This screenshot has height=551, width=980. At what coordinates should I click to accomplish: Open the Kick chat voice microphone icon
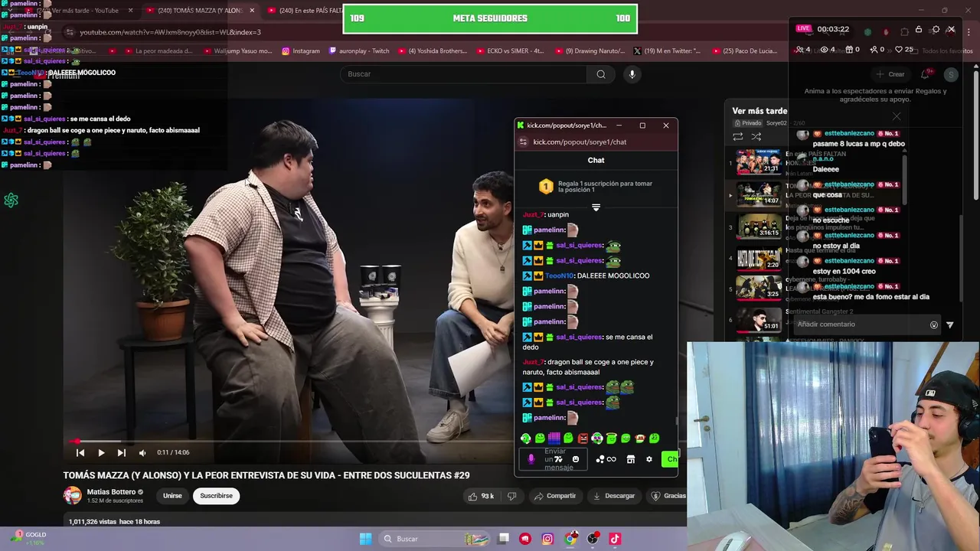point(531,459)
